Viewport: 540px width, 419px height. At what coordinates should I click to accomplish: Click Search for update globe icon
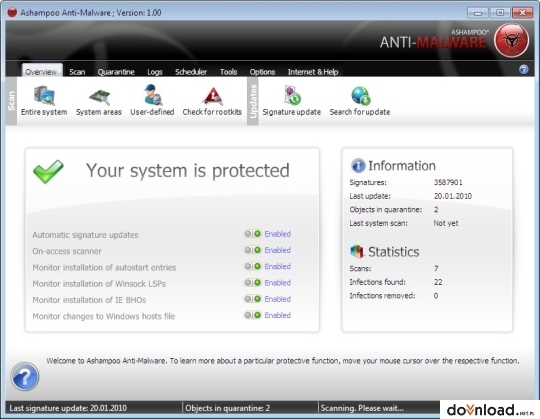[x=360, y=96]
